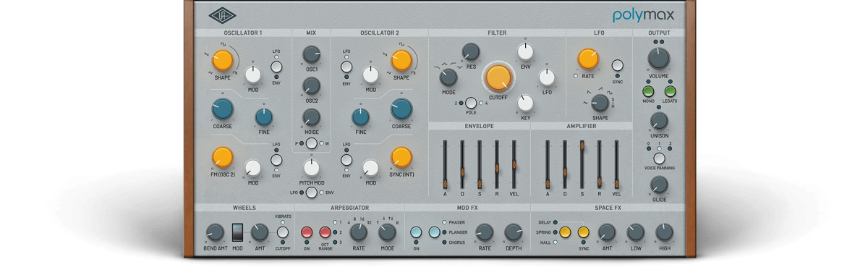Click the envelope Sustain slider

pyautogui.click(x=479, y=164)
